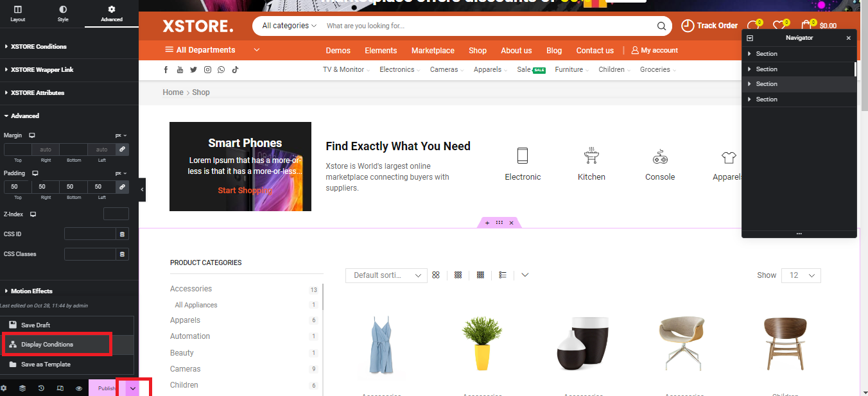Expand the second Section in Navigator
Screen dimensions: 868x396
click(x=750, y=69)
